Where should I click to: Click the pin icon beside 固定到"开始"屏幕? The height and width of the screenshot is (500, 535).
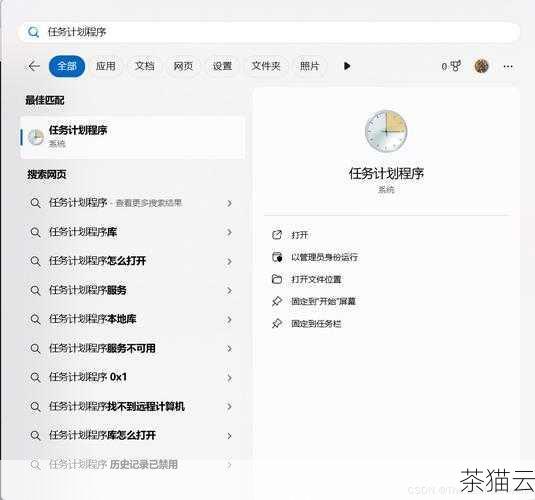(x=277, y=301)
